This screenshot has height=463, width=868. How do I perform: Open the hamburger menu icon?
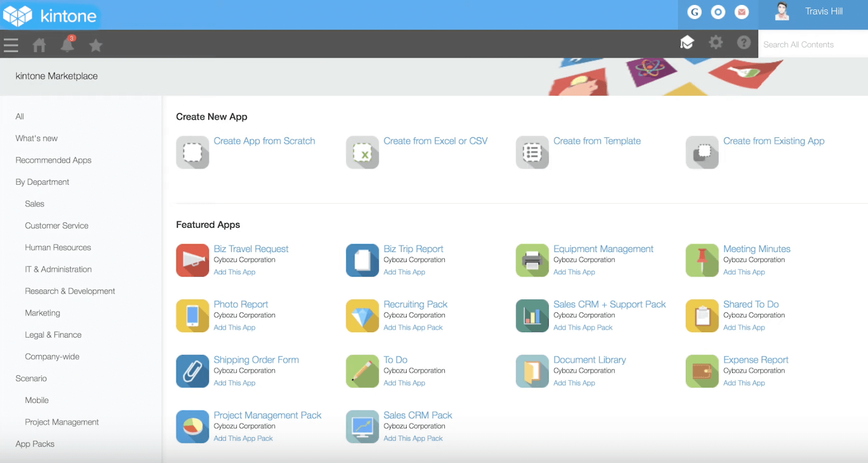click(11, 45)
